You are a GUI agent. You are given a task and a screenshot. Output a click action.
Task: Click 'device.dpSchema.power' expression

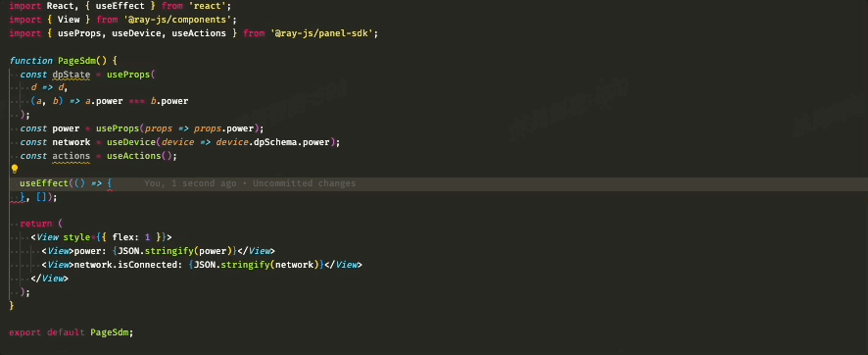point(273,142)
